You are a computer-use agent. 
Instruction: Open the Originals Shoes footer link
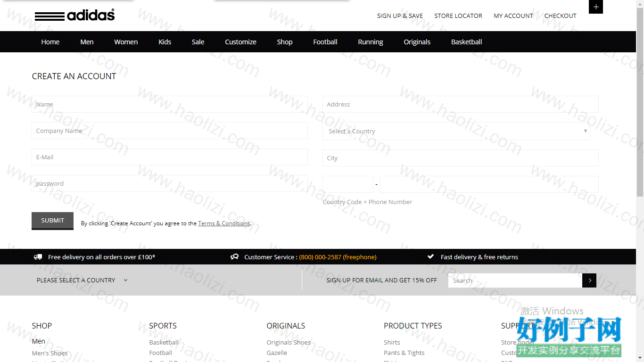[x=289, y=342]
